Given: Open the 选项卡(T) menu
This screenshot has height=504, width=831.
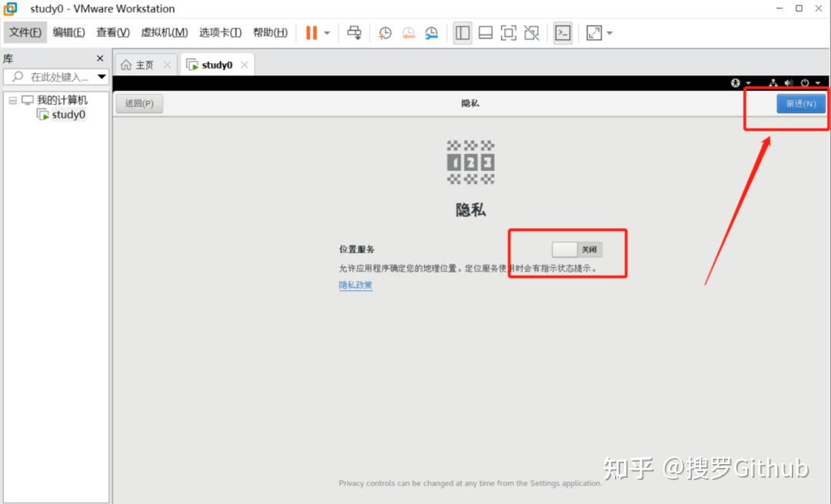Looking at the screenshot, I should (x=221, y=32).
